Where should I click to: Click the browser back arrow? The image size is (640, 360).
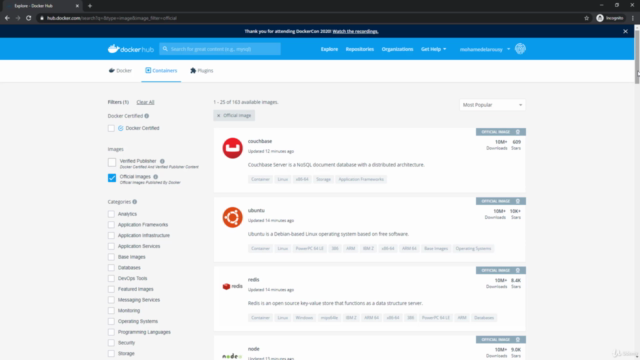tap(7, 18)
